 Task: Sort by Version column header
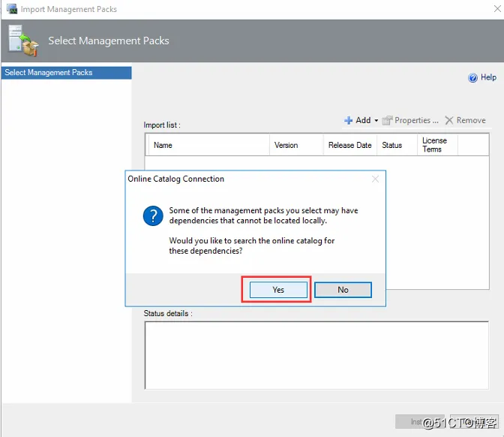click(x=296, y=145)
